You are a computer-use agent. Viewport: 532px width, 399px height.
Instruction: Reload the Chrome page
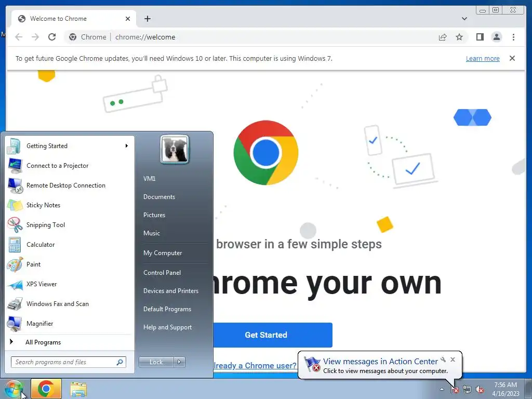pos(52,37)
